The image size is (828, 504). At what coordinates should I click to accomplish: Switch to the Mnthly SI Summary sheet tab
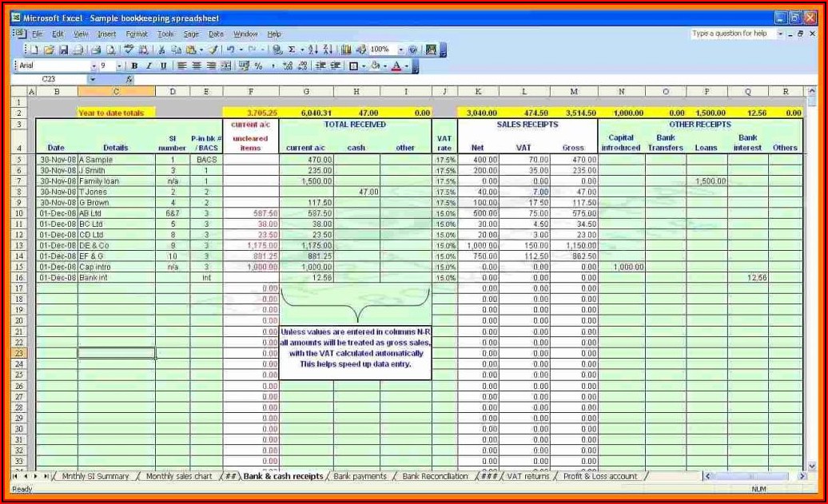[x=96, y=477]
